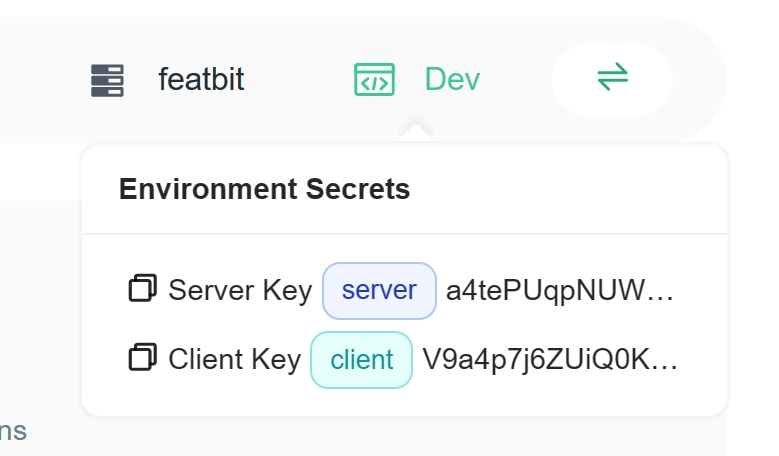Click the server key value a4tePUqpNUW…

click(560, 291)
